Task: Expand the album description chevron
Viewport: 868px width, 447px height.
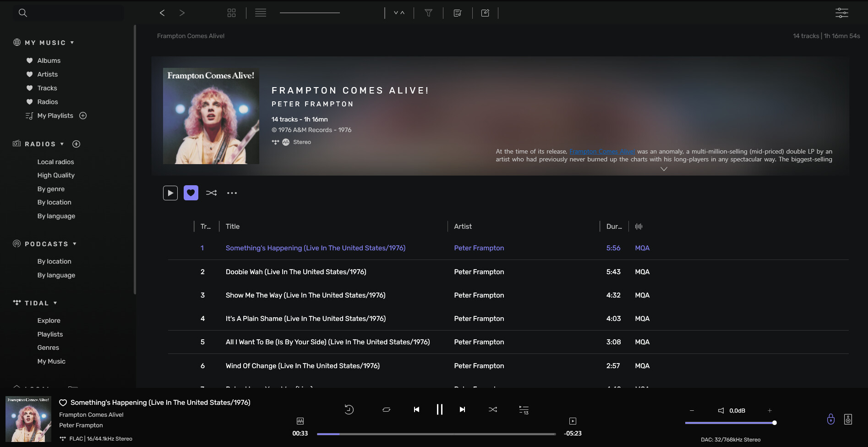Action: click(x=664, y=169)
